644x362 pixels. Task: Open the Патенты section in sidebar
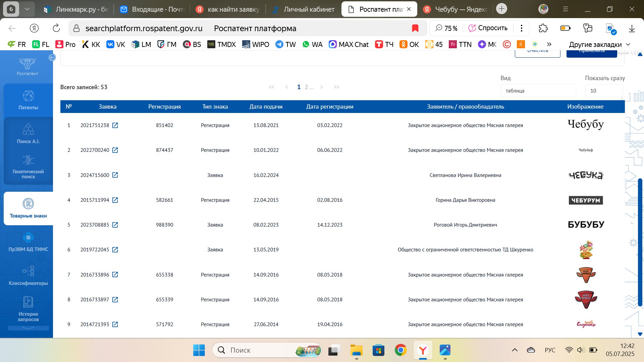28,100
